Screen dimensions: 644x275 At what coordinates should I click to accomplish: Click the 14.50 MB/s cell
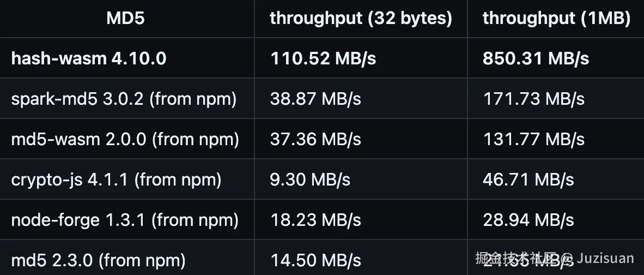click(315, 260)
